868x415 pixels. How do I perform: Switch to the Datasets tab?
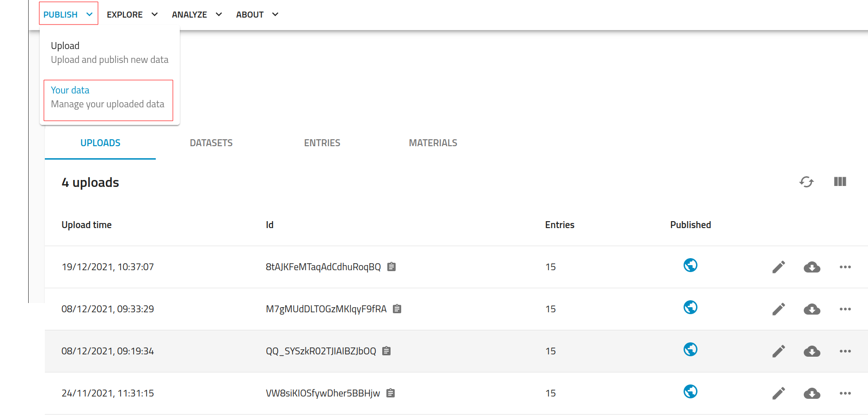click(x=211, y=143)
